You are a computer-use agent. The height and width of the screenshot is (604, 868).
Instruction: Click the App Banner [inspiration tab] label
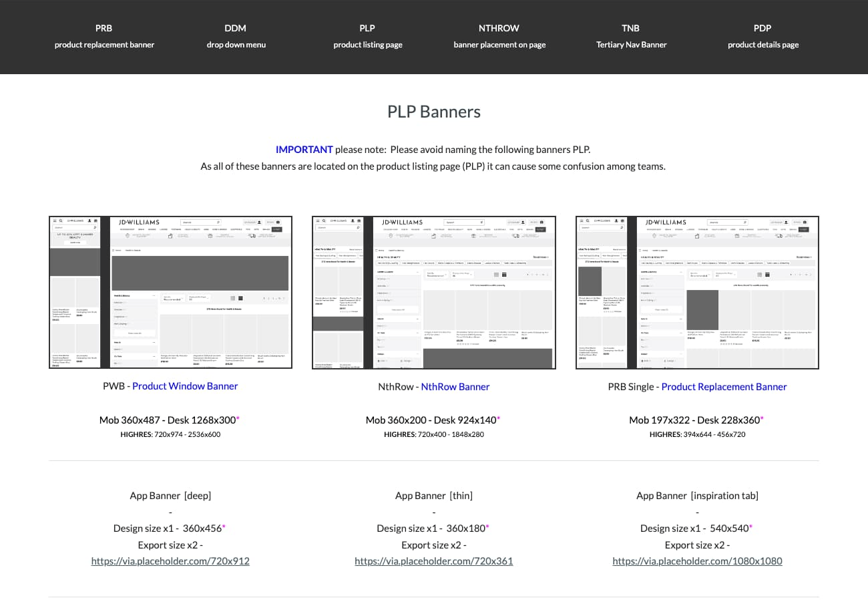point(697,496)
